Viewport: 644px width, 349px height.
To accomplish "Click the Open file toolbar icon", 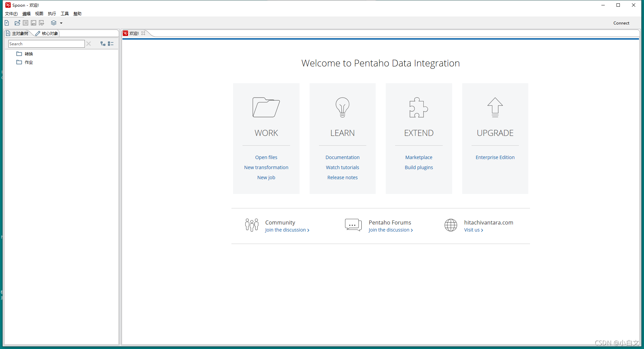I will coord(17,23).
